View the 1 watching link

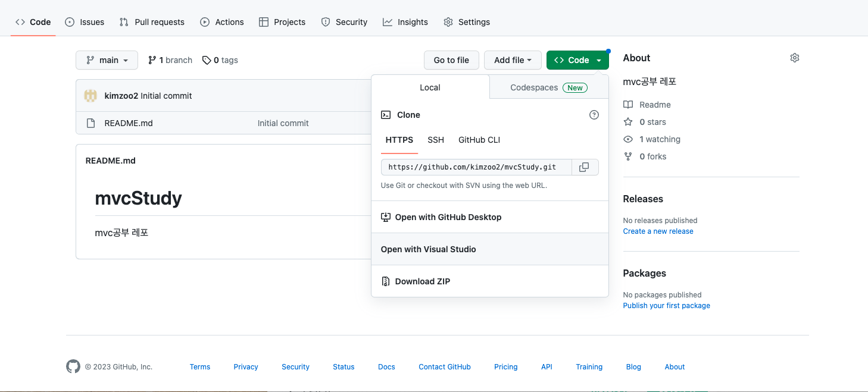coord(652,139)
